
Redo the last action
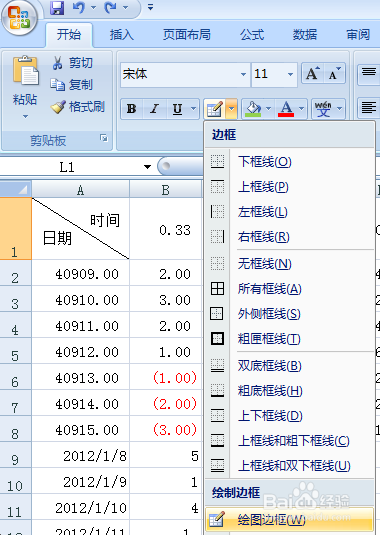pos(111,8)
